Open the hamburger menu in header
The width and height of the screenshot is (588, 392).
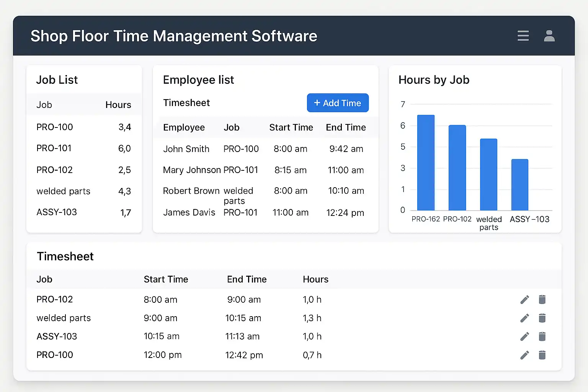pyautogui.click(x=523, y=36)
